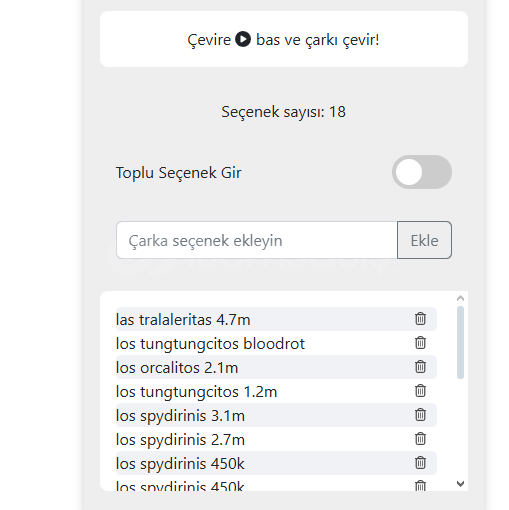Click the Toplu Seçenek Gir label
509x510 pixels.
pos(178,173)
